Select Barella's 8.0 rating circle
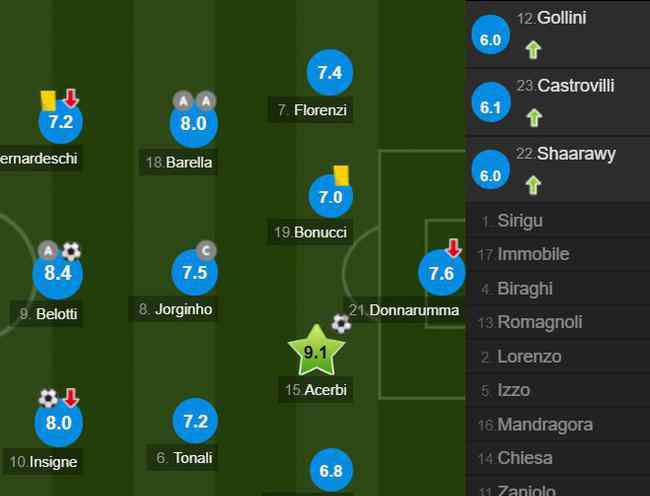 tap(194, 123)
